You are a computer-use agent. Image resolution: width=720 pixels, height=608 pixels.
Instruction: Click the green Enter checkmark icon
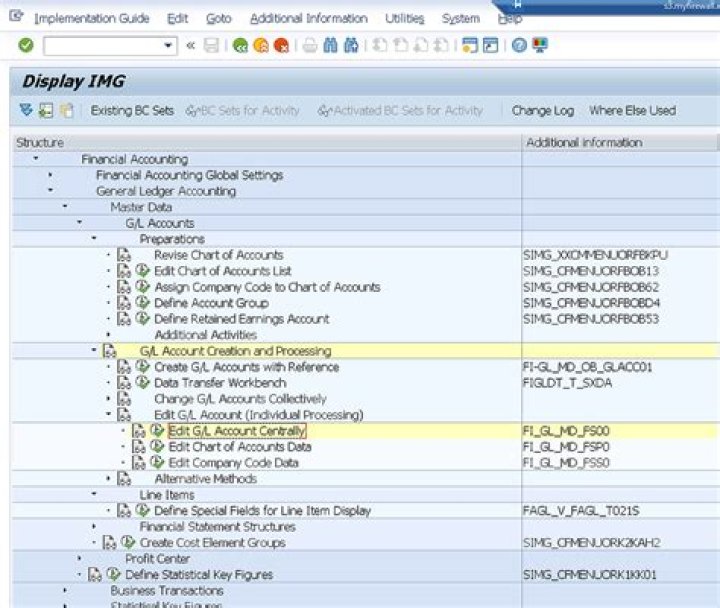[26, 46]
